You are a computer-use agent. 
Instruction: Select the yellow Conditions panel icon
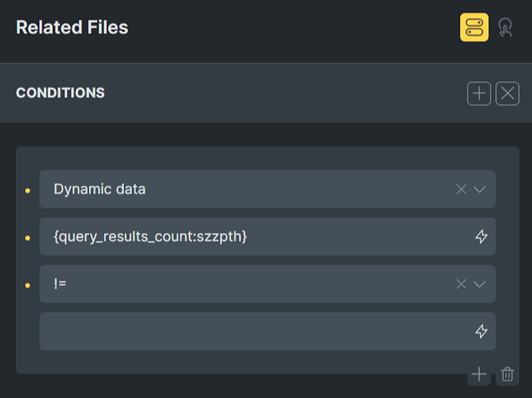click(474, 28)
